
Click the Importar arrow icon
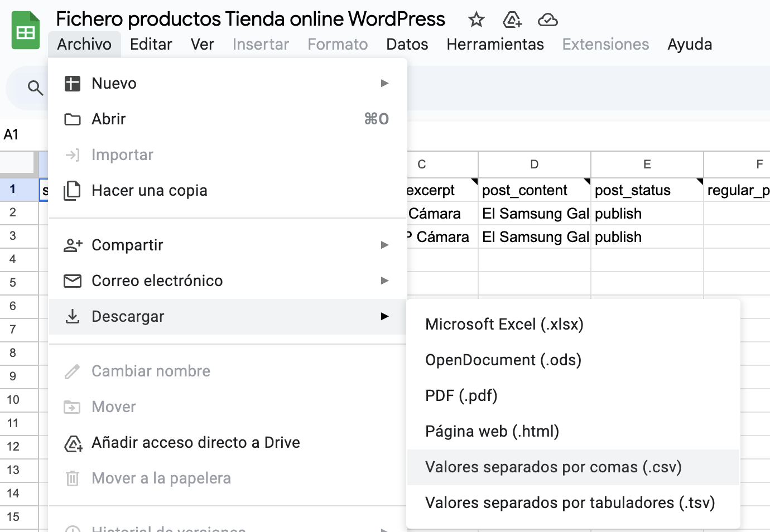tap(73, 155)
